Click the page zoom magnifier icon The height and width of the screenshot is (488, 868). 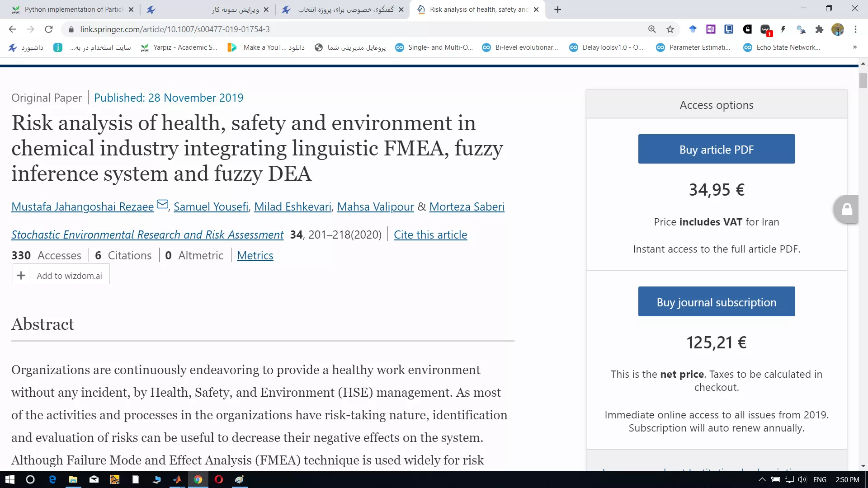tap(652, 29)
